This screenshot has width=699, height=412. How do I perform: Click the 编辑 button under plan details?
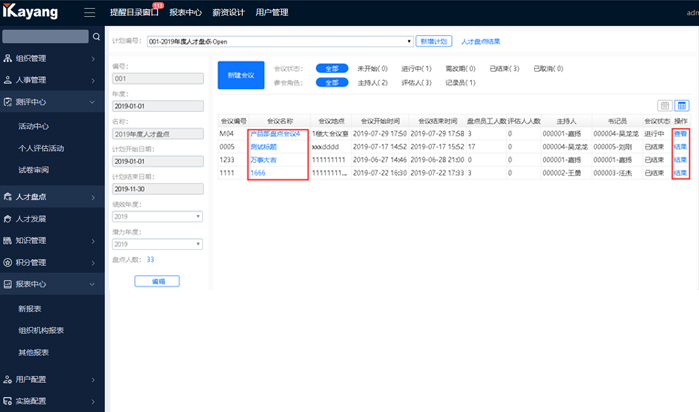click(158, 282)
